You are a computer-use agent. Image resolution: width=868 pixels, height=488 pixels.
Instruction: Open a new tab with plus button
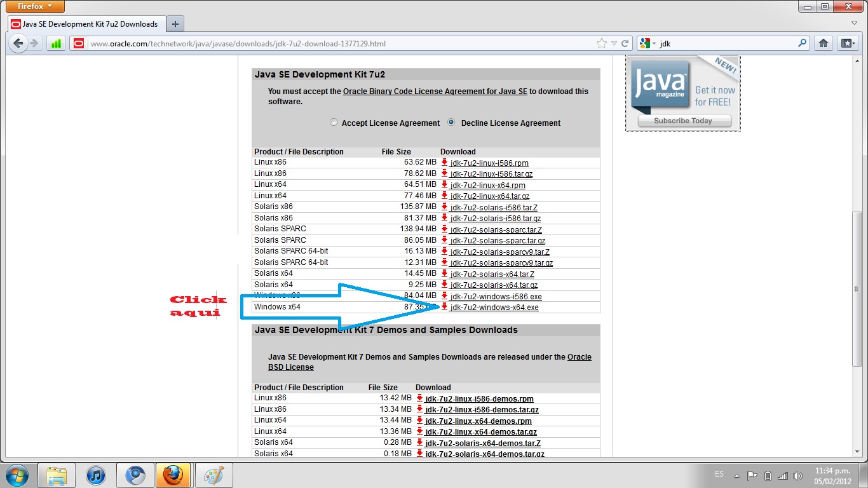tap(175, 24)
